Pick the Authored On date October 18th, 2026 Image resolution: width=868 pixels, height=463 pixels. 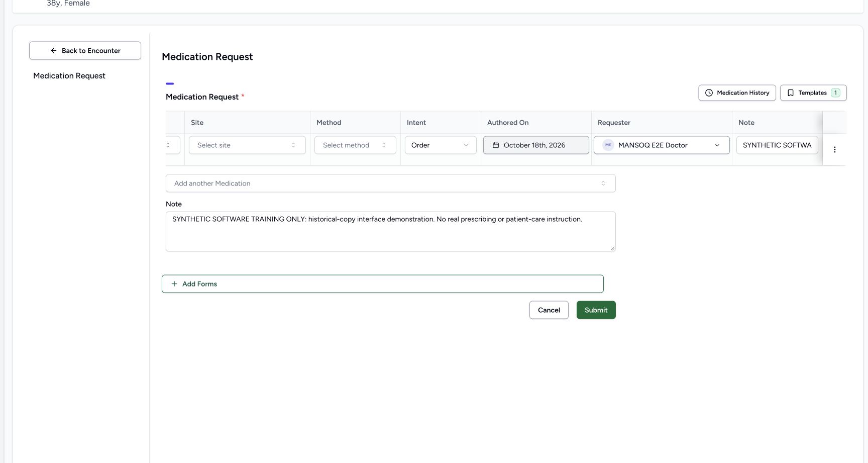click(536, 145)
